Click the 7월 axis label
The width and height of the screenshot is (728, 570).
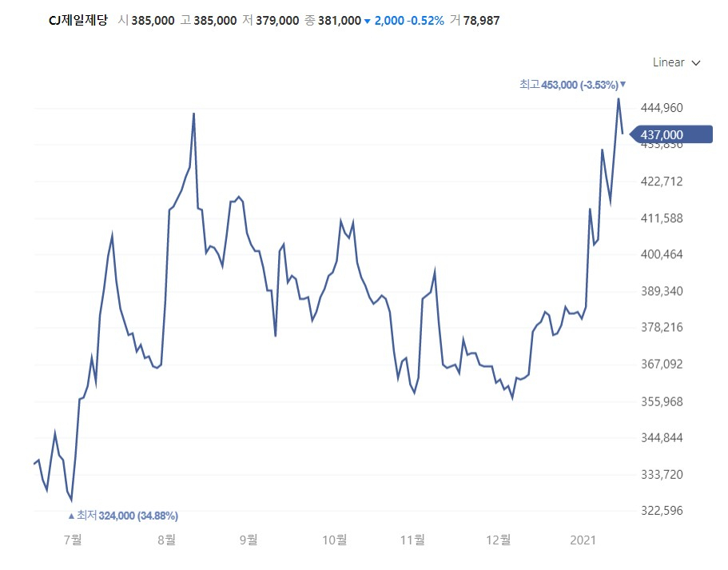(73, 540)
